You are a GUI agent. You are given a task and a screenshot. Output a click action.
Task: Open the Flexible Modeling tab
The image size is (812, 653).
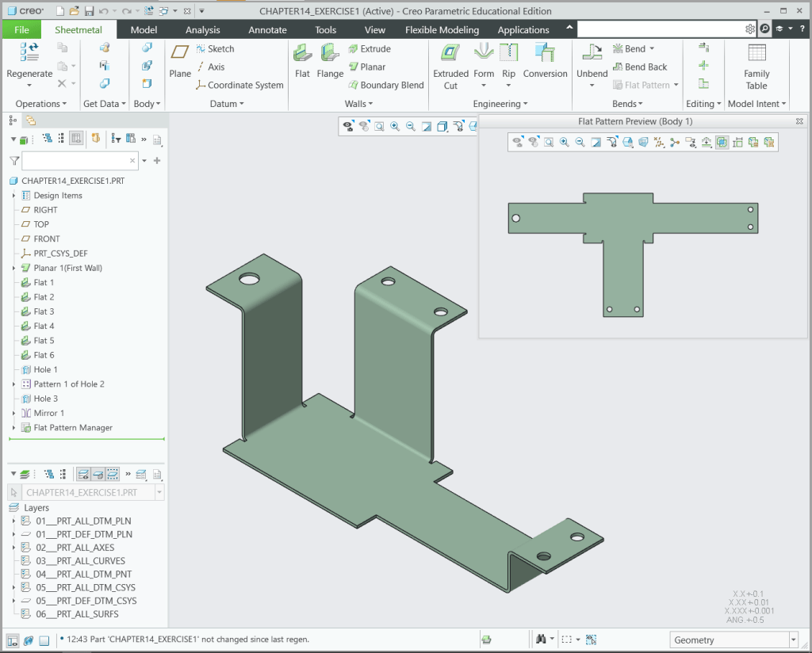442,29
